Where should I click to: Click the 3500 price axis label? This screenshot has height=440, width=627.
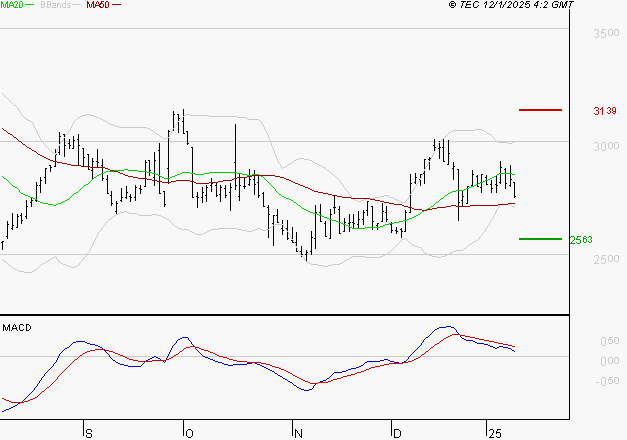click(606, 34)
